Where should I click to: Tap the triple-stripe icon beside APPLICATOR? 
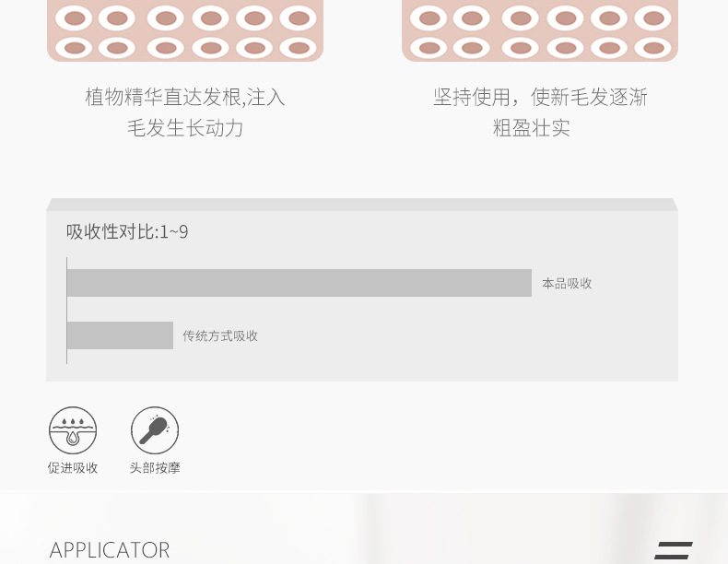point(674,550)
